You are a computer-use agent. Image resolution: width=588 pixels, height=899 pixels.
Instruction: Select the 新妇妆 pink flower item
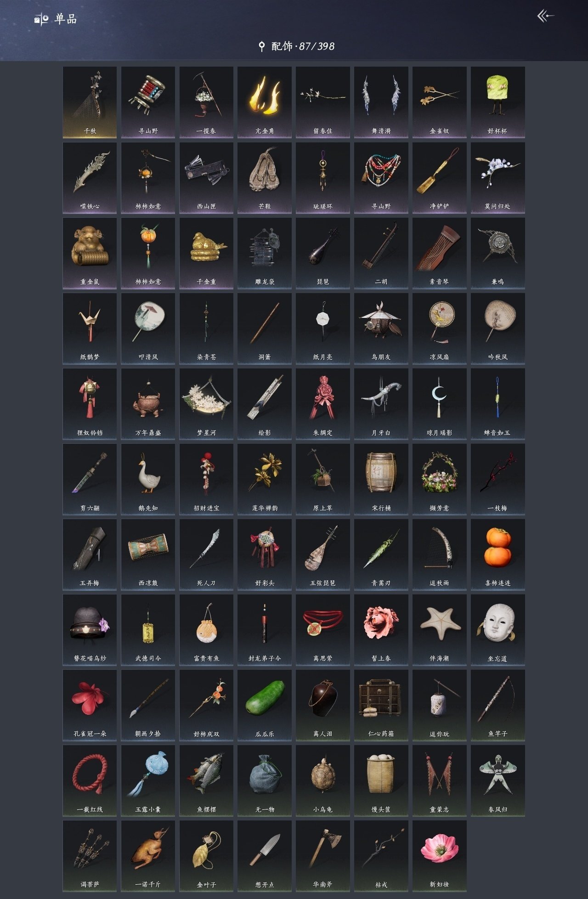pos(440,856)
